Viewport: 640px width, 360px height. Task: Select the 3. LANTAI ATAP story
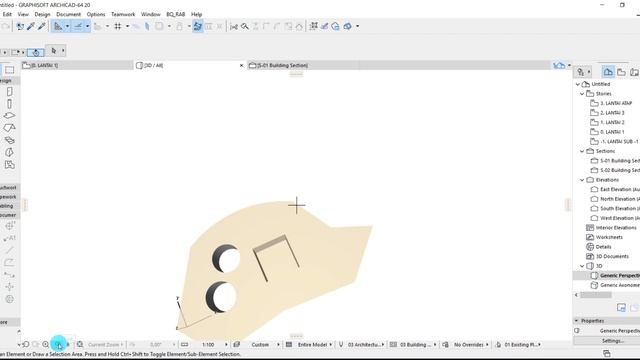pyautogui.click(x=616, y=103)
